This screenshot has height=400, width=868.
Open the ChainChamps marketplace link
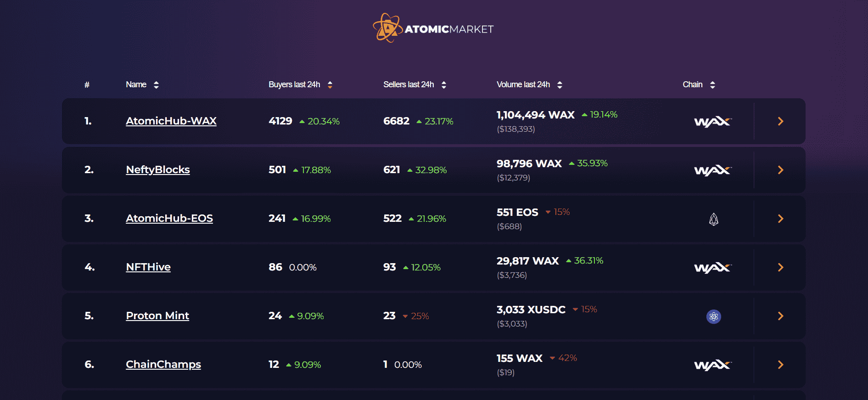tap(163, 364)
